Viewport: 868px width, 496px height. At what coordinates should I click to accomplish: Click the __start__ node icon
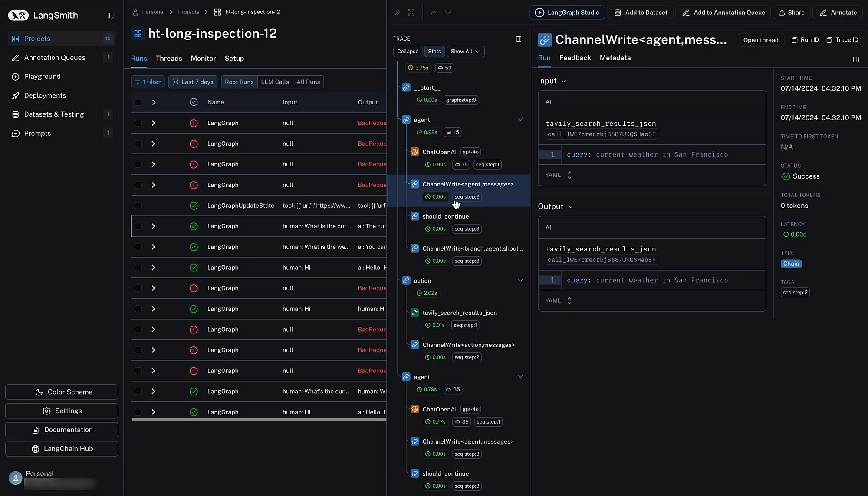click(x=406, y=88)
